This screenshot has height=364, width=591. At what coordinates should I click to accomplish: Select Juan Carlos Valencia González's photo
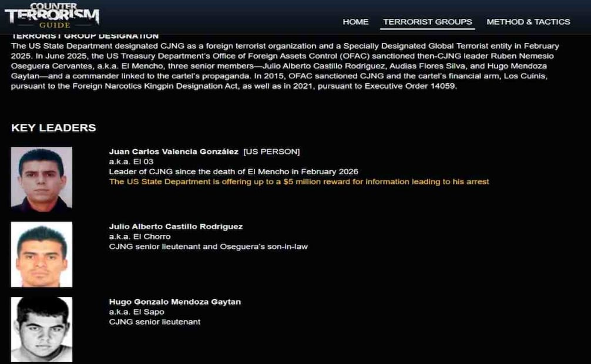pyautogui.click(x=42, y=179)
